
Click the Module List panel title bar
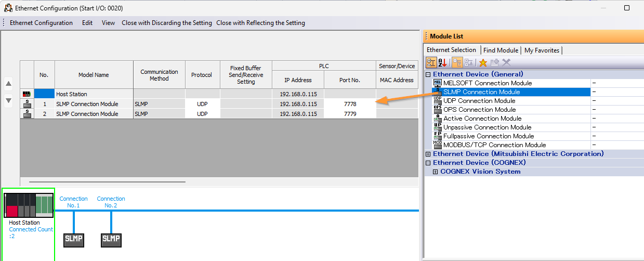pos(534,36)
